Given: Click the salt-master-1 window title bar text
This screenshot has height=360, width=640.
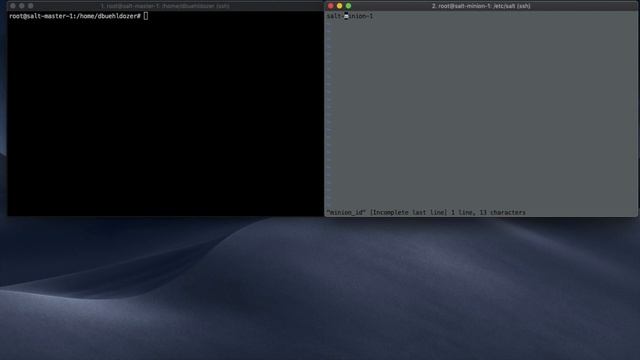Looking at the screenshot, I should [165, 6].
